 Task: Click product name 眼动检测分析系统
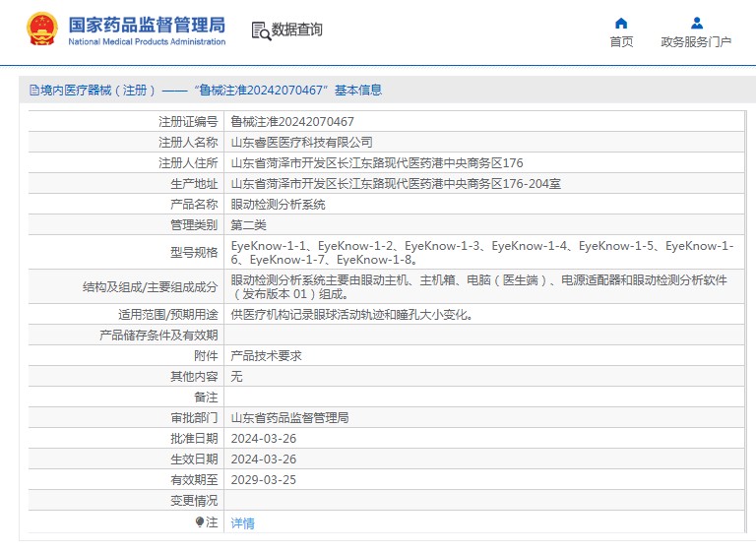pyautogui.click(x=278, y=205)
